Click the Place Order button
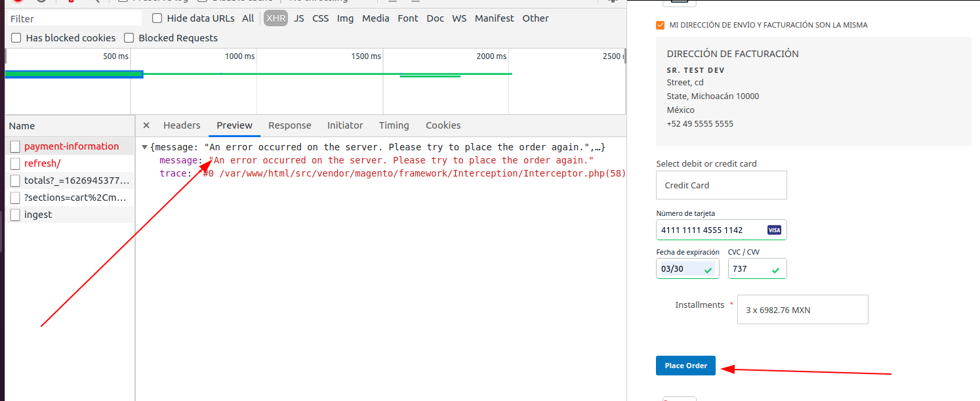 (x=685, y=366)
